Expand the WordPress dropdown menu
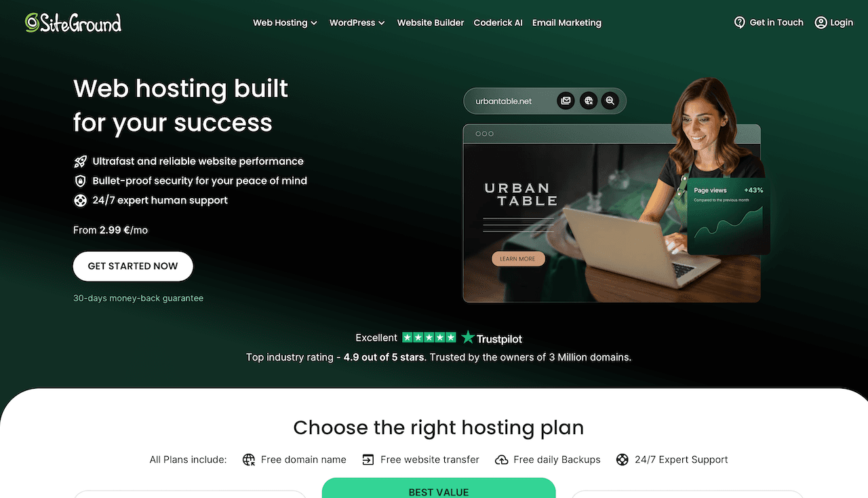868x498 pixels. coord(357,22)
